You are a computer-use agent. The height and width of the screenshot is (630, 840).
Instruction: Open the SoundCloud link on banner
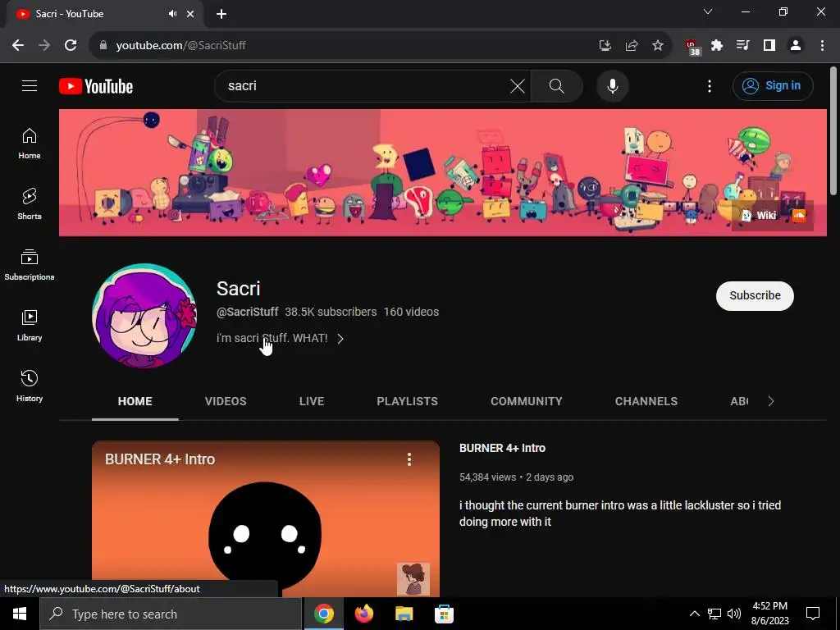coord(799,216)
